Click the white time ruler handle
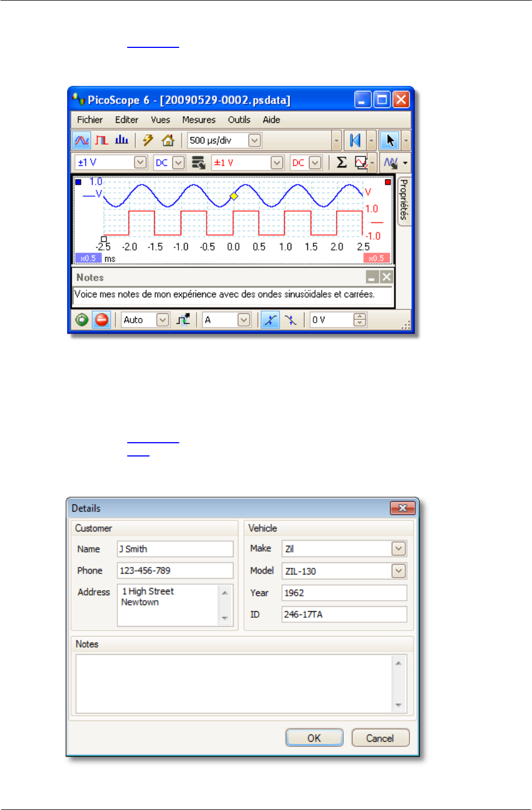This screenshot has height=810, width=532. 104,239
